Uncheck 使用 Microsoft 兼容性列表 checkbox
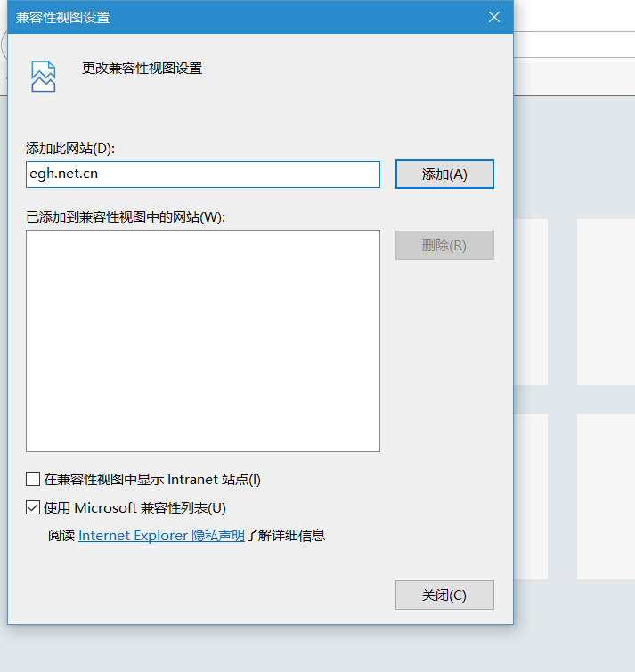This screenshot has height=672, width=635. [33, 508]
